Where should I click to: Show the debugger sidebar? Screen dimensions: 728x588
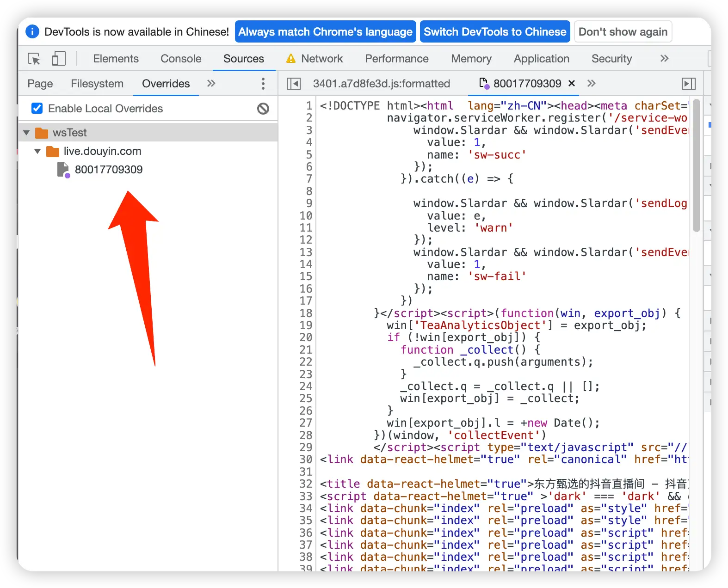coord(689,84)
